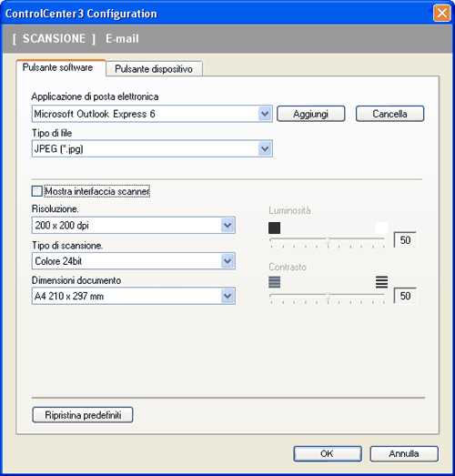This screenshot has width=455, height=476.
Task: Click the Luminosità slider handle
Action: tap(328, 241)
